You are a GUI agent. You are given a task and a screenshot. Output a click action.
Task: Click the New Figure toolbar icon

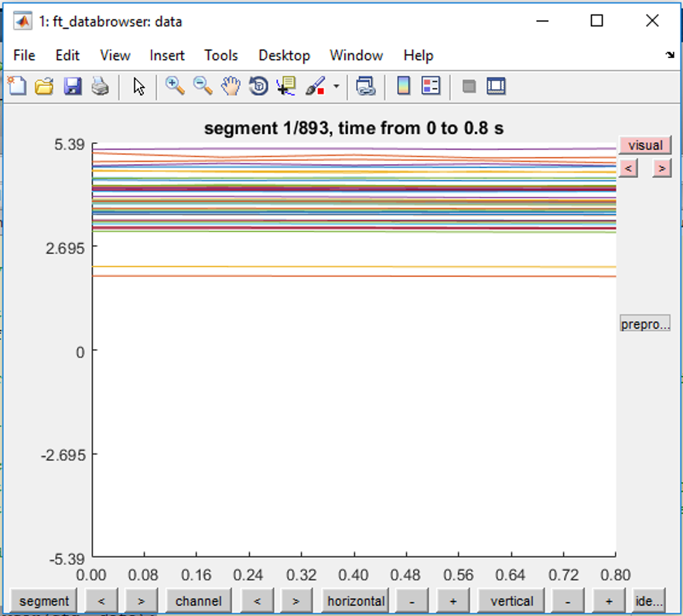tap(17, 86)
